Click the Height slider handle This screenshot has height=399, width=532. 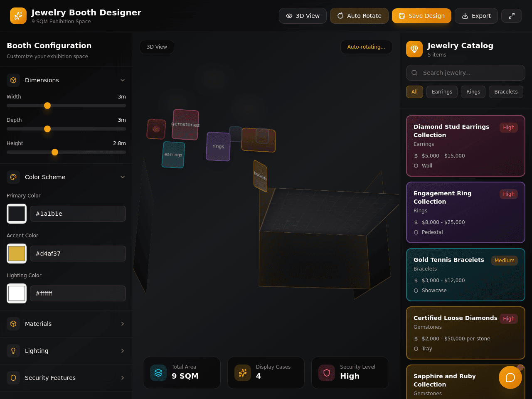pyautogui.click(x=55, y=152)
